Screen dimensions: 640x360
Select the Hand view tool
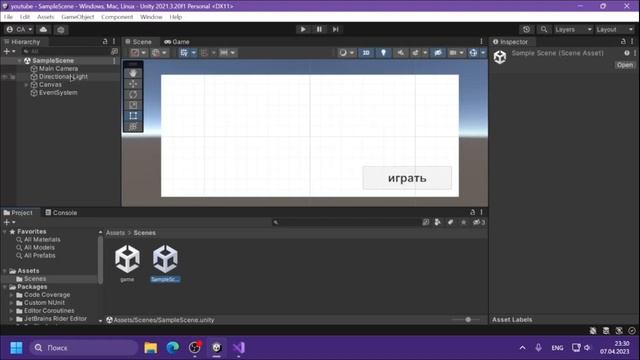pyautogui.click(x=133, y=73)
